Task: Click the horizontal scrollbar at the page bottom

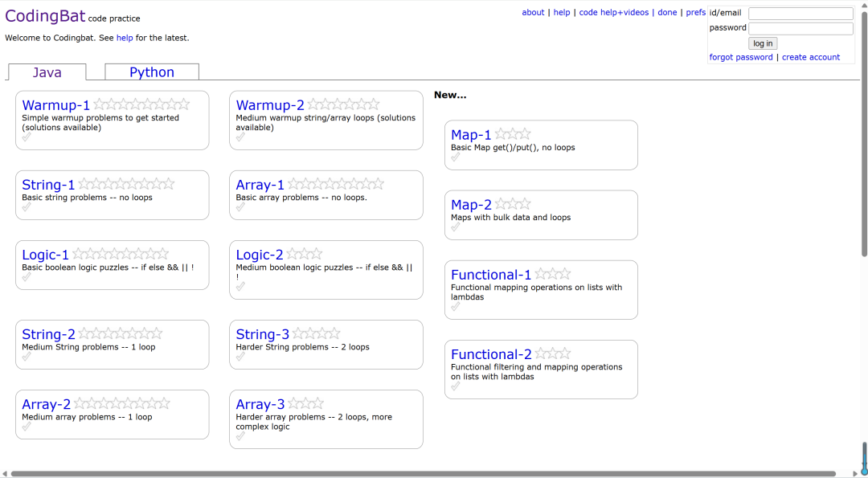Action: 424,474
